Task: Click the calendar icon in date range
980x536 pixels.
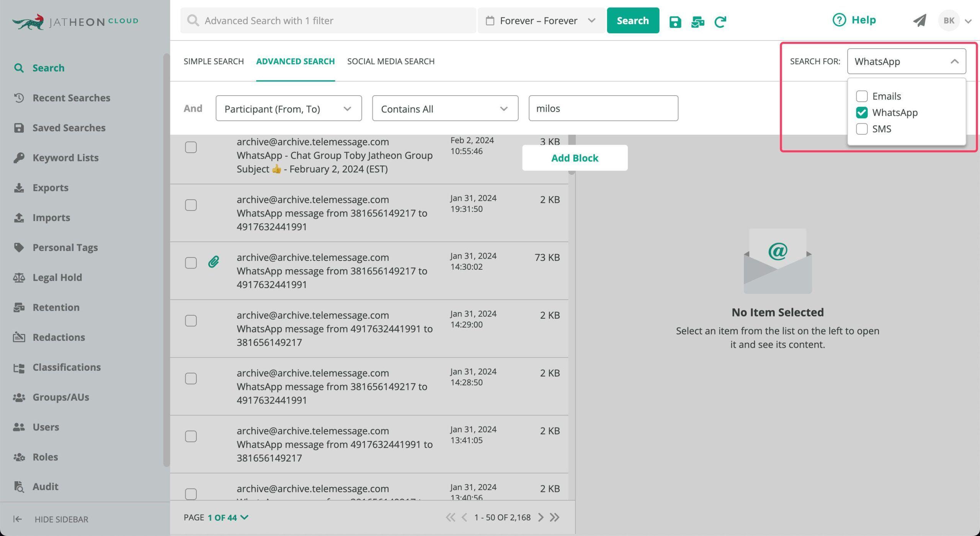Action: (x=490, y=21)
